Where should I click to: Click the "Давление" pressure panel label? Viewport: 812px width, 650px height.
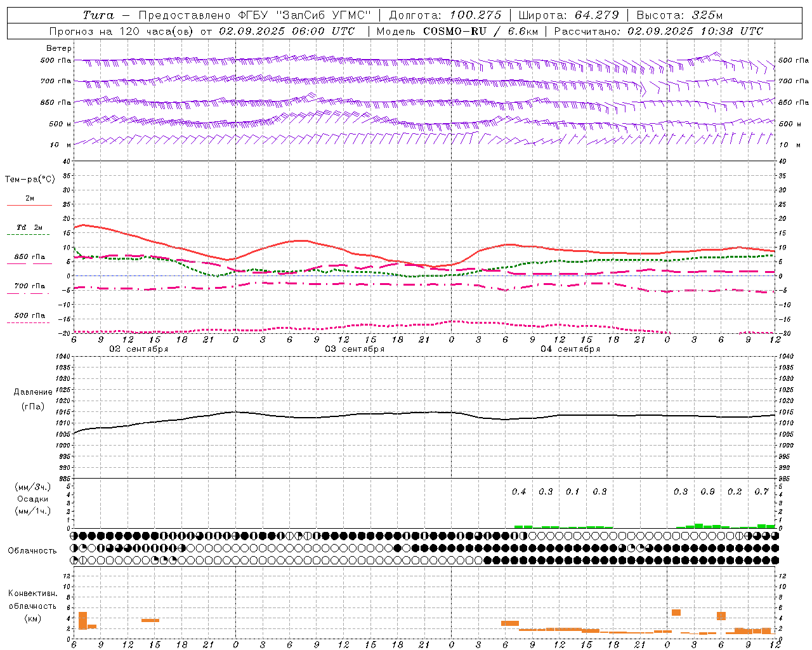tap(33, 392)
